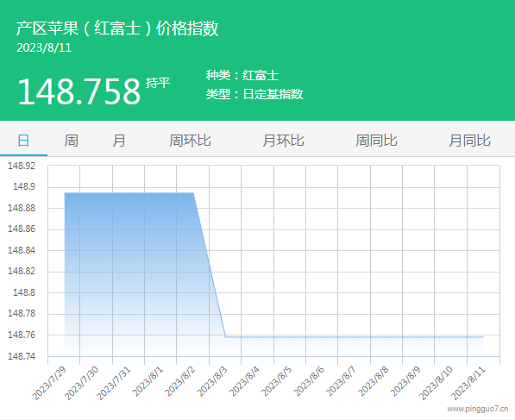Click the www.pingguo7.cn watermark link

pos(478,409)
